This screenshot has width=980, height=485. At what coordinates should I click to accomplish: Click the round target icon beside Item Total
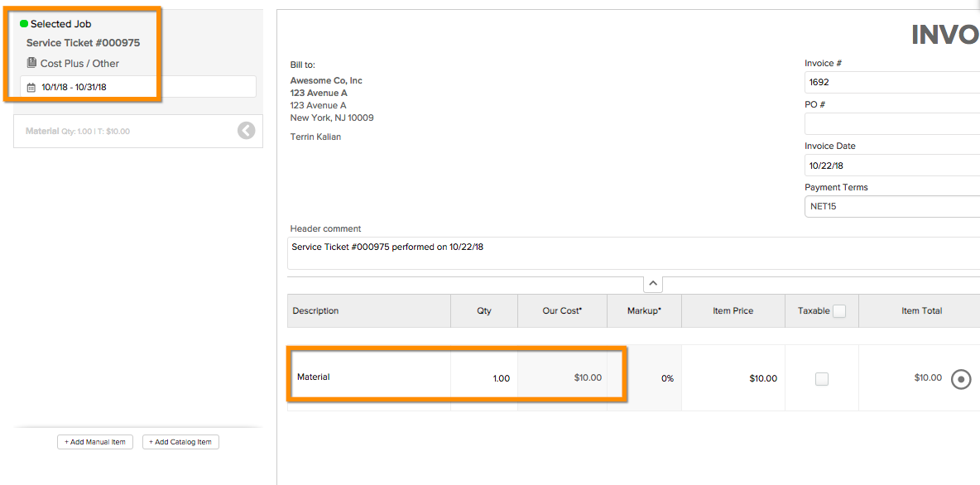pyautogui.click(x=961, y=379)
